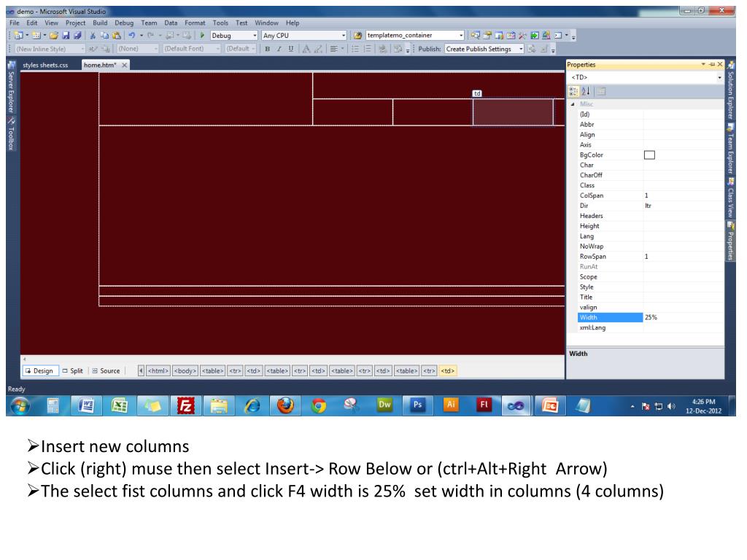
Task: Apply Italic formatting
Action: (x=279, y=49)
